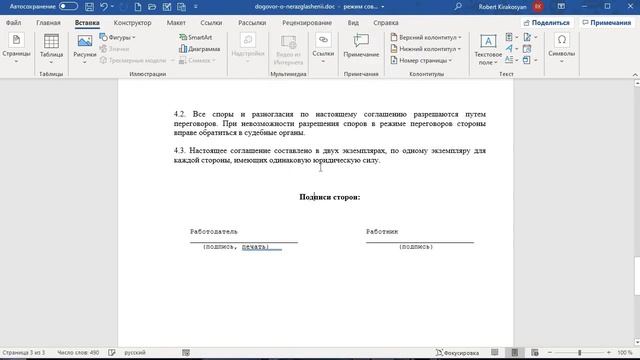Click the 100 % zoom level
This screenshot has height=360, width=640.
click(624, 352)
